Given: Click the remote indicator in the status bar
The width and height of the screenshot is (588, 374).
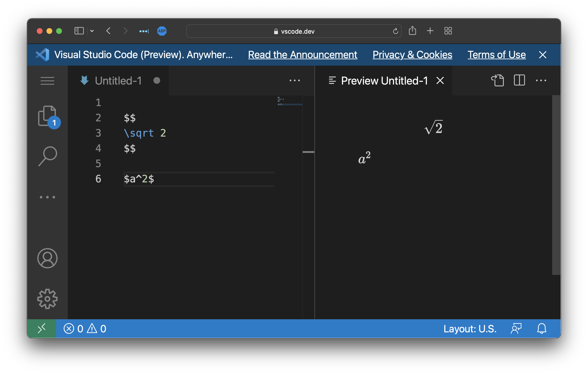Looking at the screenshot, I should point(42,328).
